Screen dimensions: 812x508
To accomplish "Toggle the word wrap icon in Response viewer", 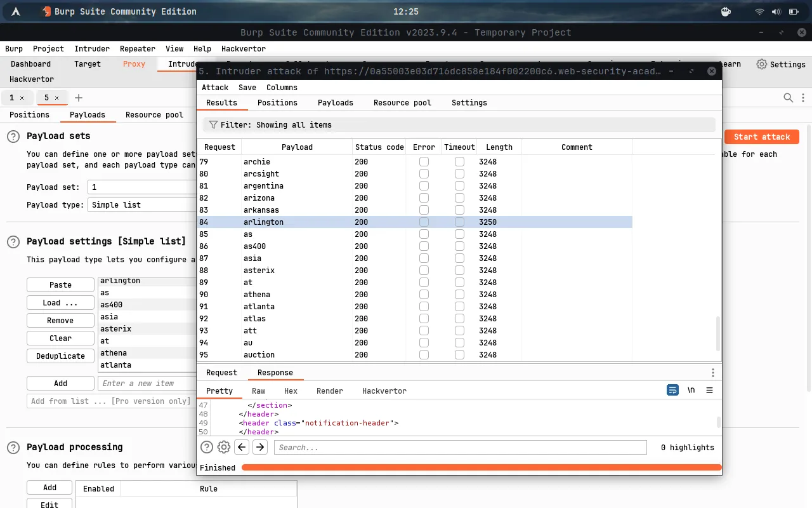I will [x=672, y=390].
